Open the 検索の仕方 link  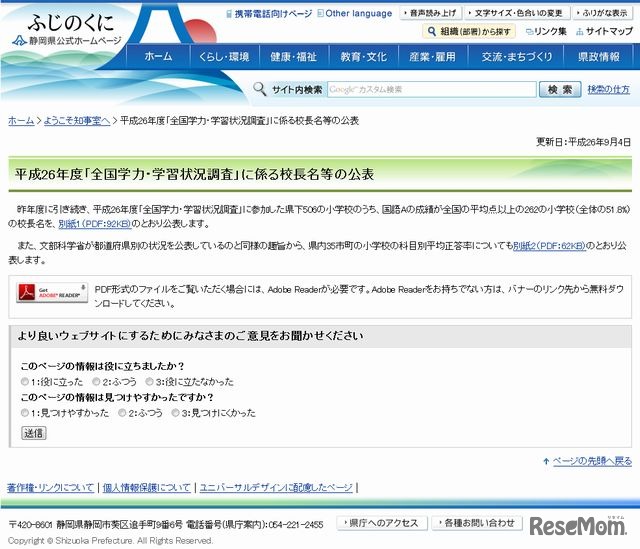pos(609,89)
